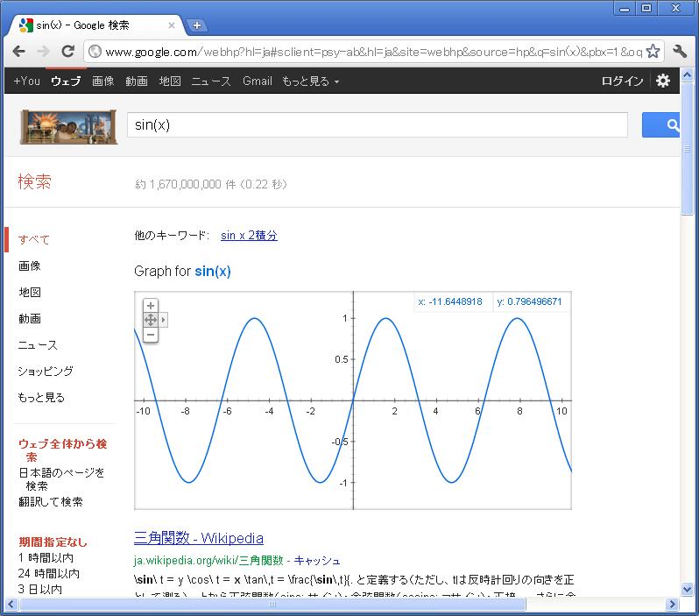This screenshot has height=616, width=699.
Task: Click the graph zoom in plus button
Action: point(151,306)
